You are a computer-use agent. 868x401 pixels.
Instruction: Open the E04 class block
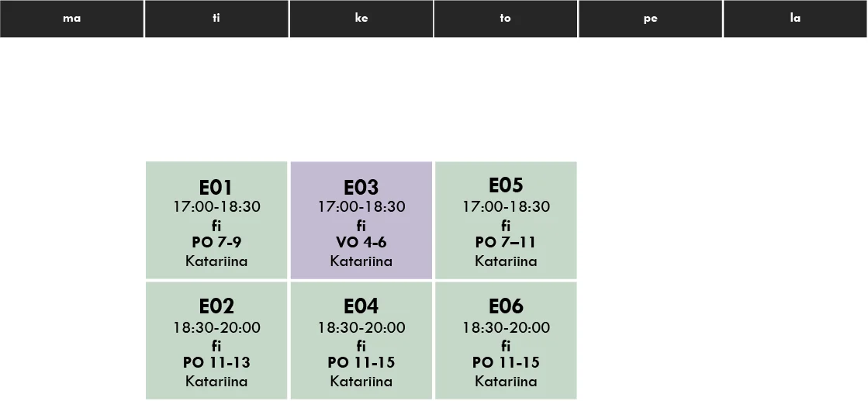361,341
